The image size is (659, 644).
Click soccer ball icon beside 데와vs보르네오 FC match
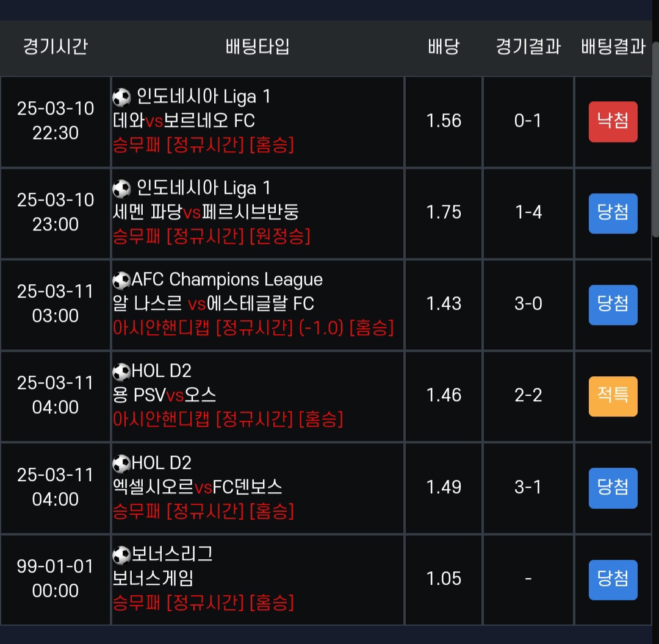(x=122, y=97)
